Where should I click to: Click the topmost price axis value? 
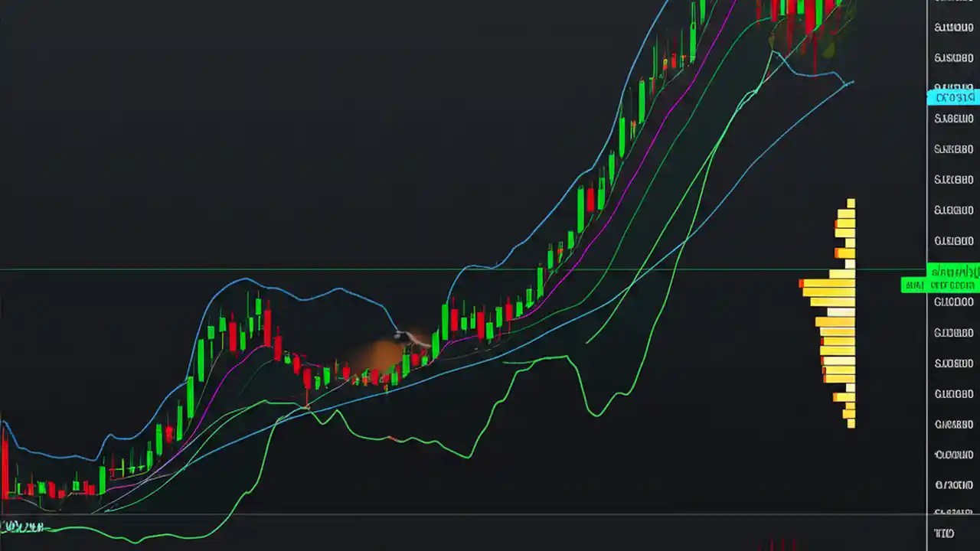[952, 28]
